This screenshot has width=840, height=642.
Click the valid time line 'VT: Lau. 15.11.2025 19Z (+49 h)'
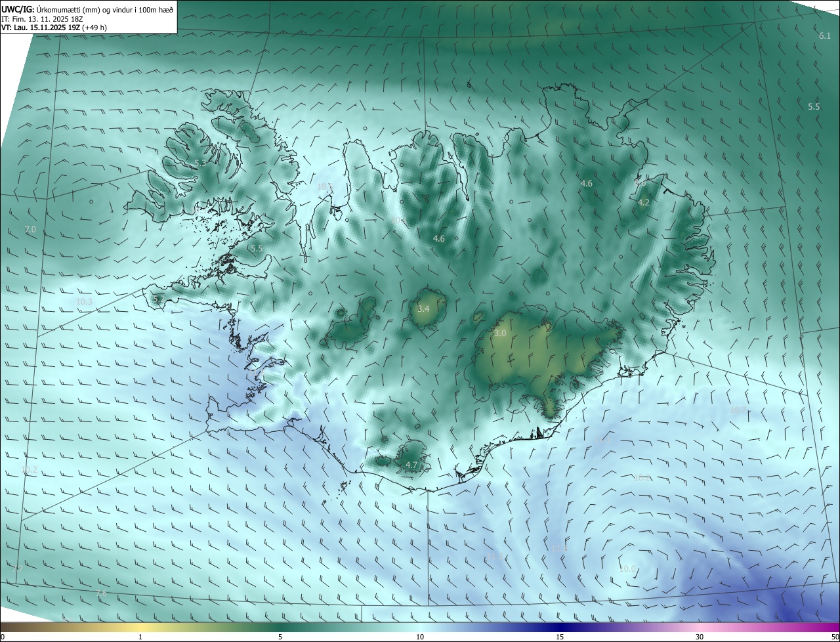click(54, 28)
